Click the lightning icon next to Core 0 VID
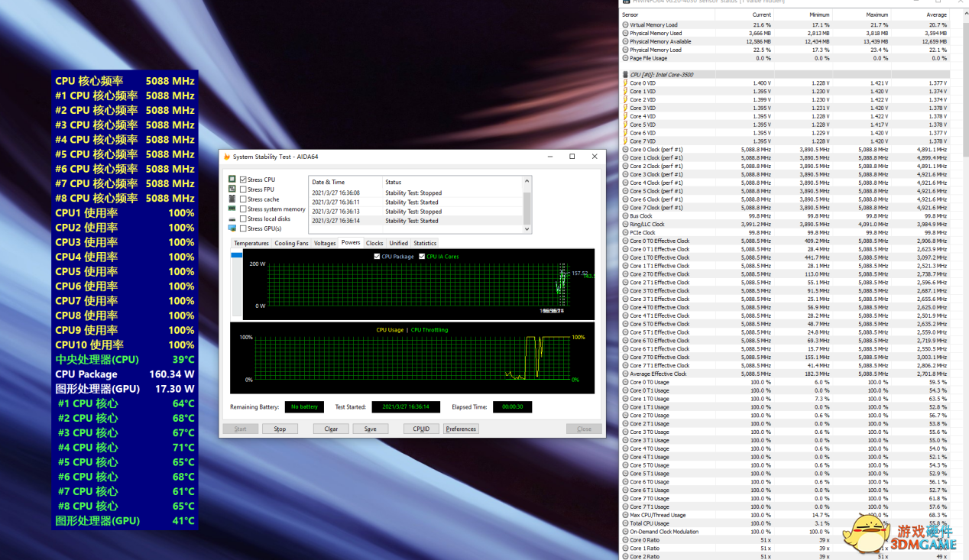Viewport: 969px width, 560px height. (x=625, y=83)
